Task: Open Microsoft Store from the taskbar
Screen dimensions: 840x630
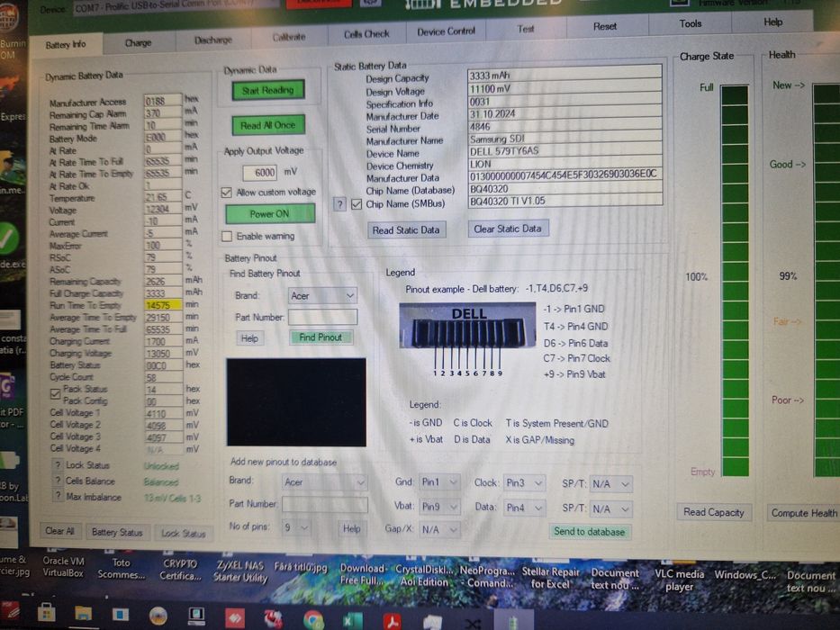Action: pos(46,613)
